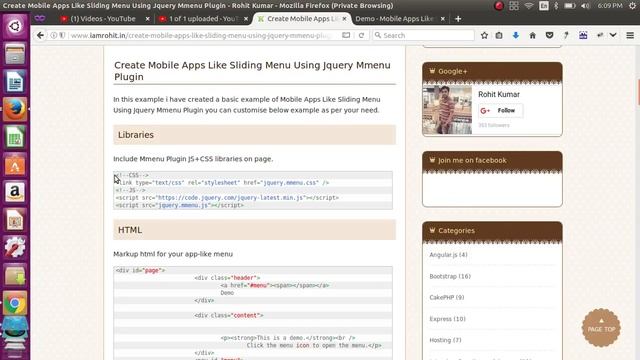
Task: Open Files manager in the Ubuntu launcher
Action: click(x=15, y=54)
